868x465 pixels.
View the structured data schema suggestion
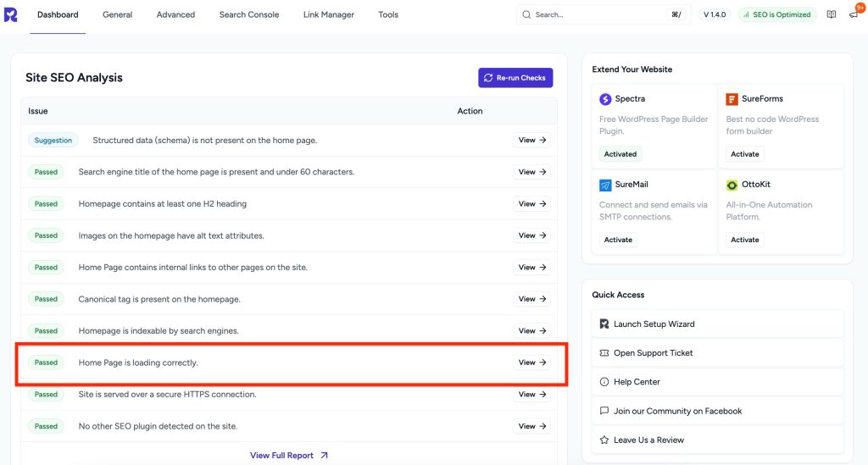click(x=531, y=140)
